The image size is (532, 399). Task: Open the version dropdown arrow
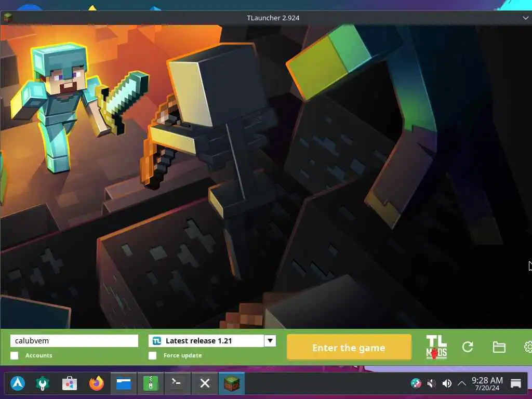click(x=270, y=341)
